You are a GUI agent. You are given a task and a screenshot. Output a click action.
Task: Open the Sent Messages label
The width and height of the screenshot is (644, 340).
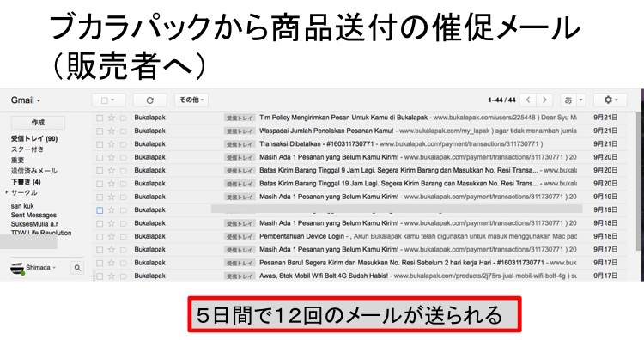tap(33, 215)
